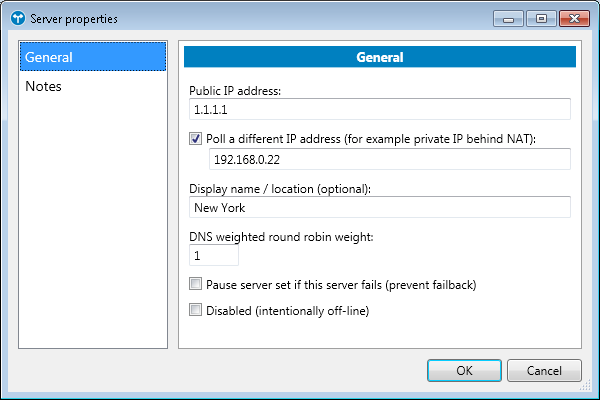This screenshot has height=400, width=600.
Task: Click the "Server properties" title text
Action: (x=73, y=18)
